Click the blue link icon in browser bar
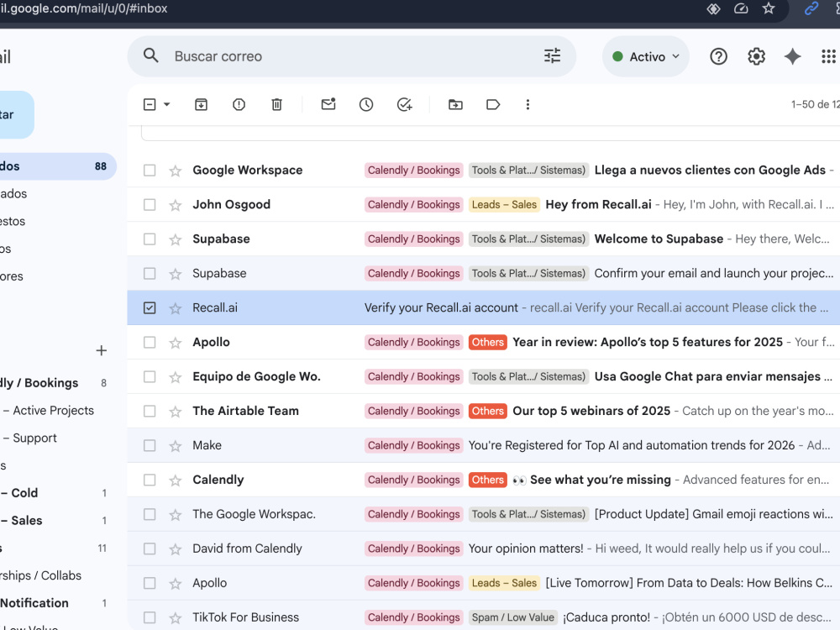Viewport: 840px width, 630px height. [811, 8]
